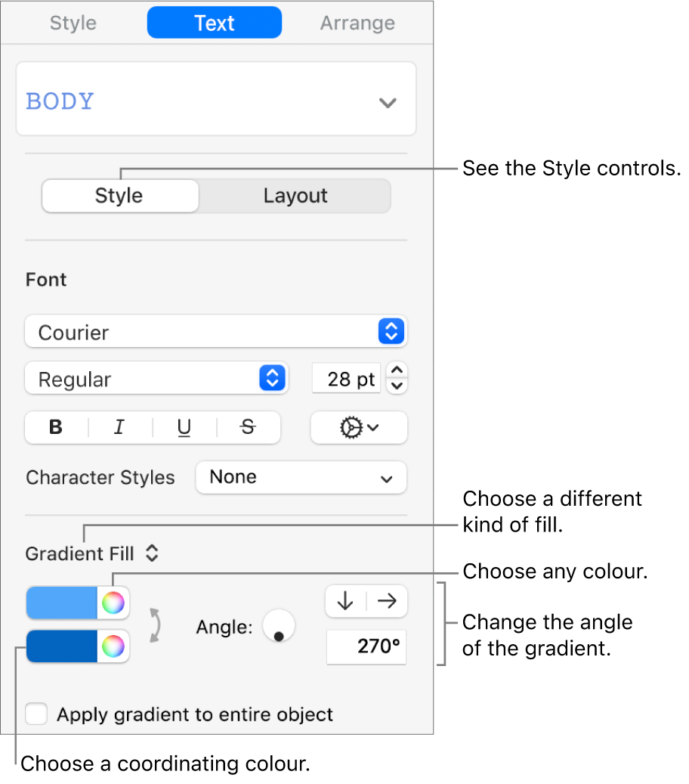Open the Courier font dropdown
689x784 pixels.
coord(216,332)
